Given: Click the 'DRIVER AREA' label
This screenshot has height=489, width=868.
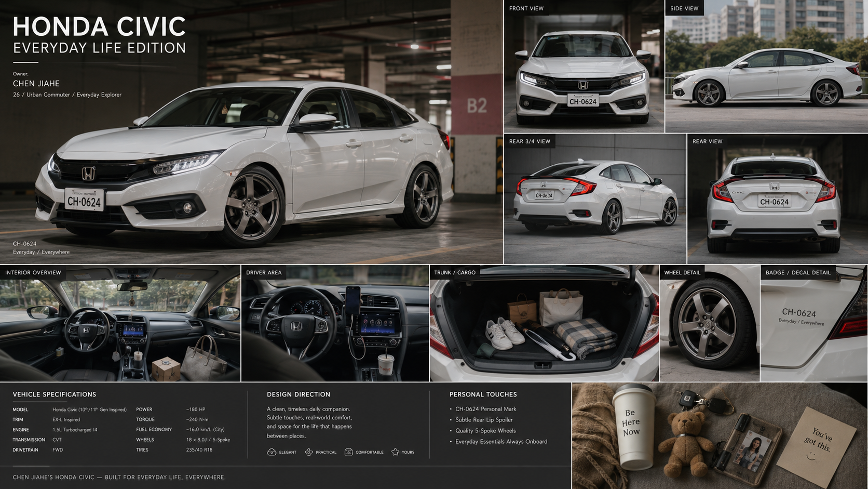Looking at the screenshot, I should point(264,272).
